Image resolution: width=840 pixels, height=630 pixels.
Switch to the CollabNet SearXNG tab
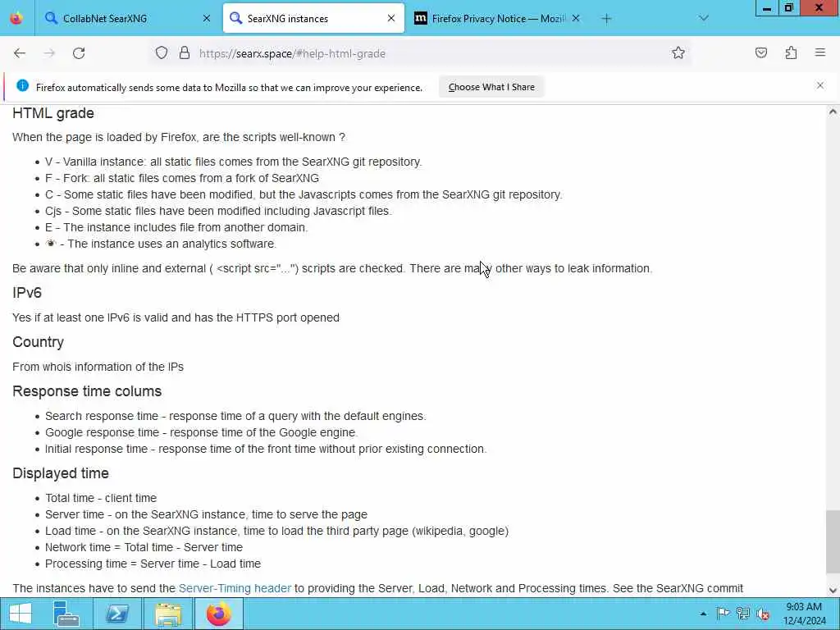pos(128,18)
